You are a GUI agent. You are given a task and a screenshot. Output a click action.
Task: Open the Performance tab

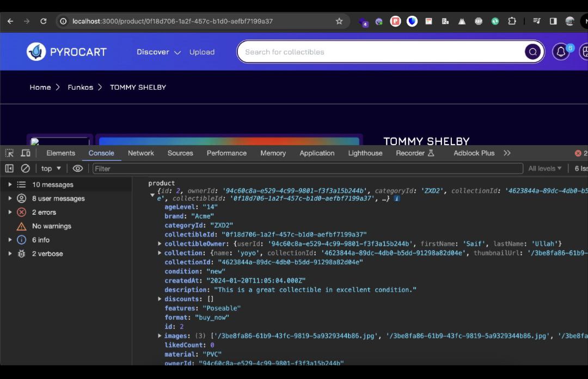226,153
